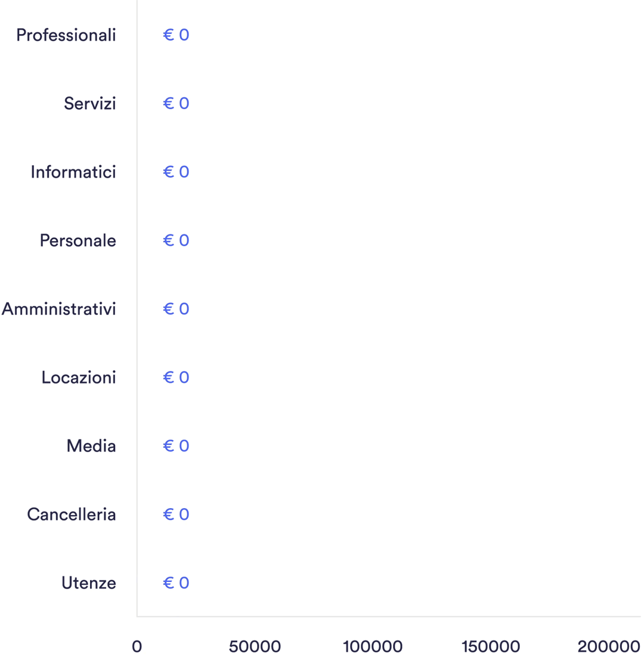Click the € 0 amount beside Media
Screen dimensions: 644x656
point(176,446)
